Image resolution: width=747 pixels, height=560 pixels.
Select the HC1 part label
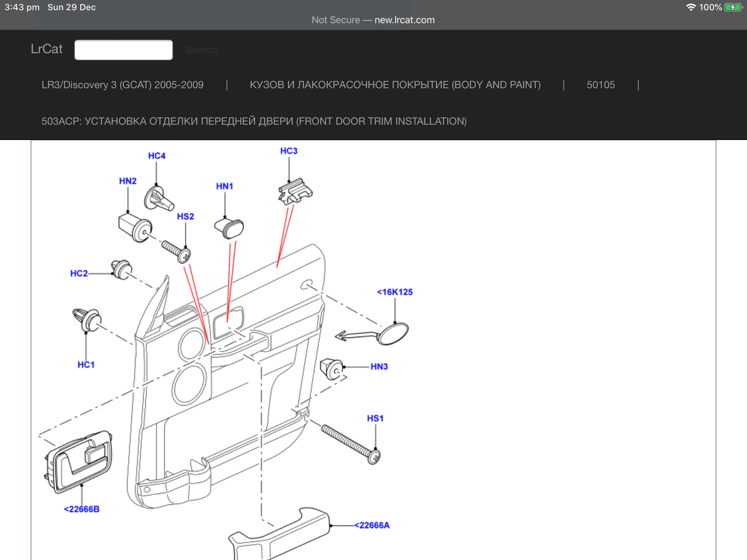[x=86, y=365]
